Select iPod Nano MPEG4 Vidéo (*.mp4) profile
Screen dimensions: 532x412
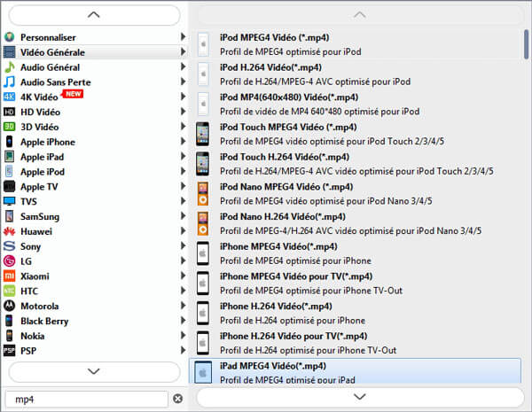[356, 194]
